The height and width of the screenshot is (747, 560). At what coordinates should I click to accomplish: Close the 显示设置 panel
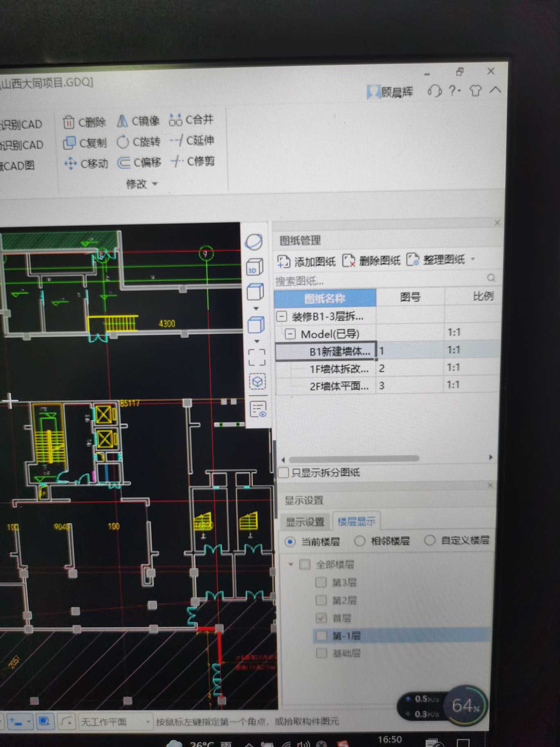(x=490, y=485)
